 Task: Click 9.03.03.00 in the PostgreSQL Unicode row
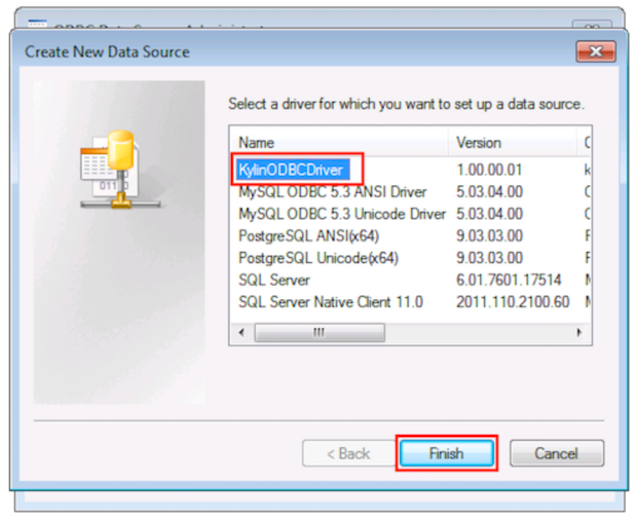[x=489, y=258]
